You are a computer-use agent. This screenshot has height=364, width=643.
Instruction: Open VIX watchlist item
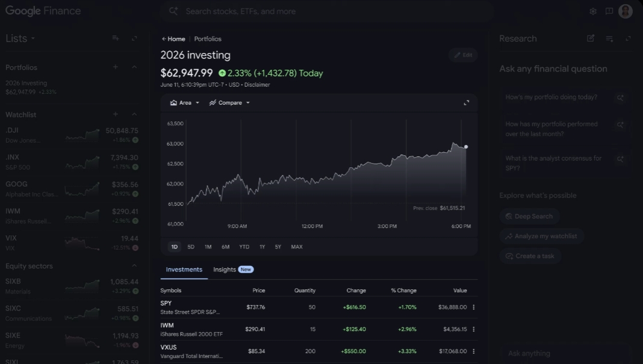tap(72, 242)
